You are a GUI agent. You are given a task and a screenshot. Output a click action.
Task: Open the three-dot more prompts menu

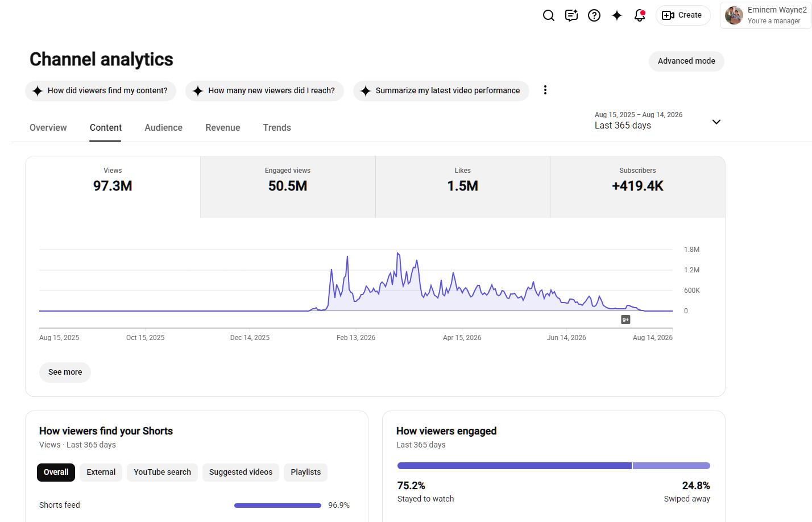point(545,90)
